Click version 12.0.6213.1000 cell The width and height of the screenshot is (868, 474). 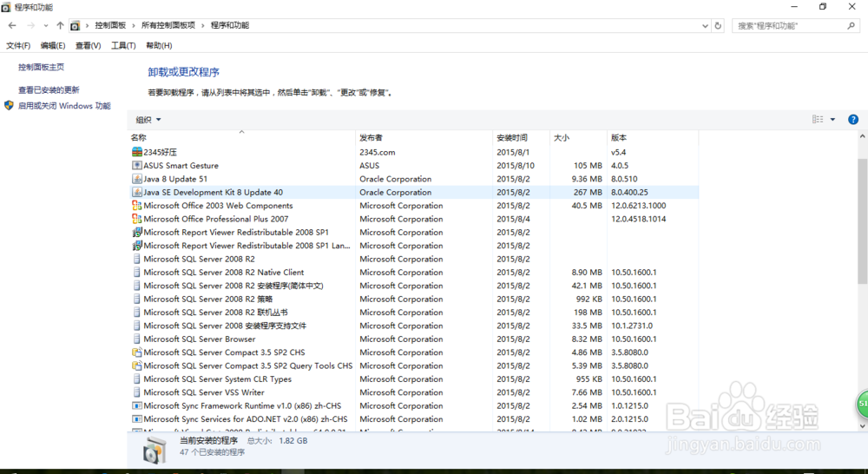(639, 206)
